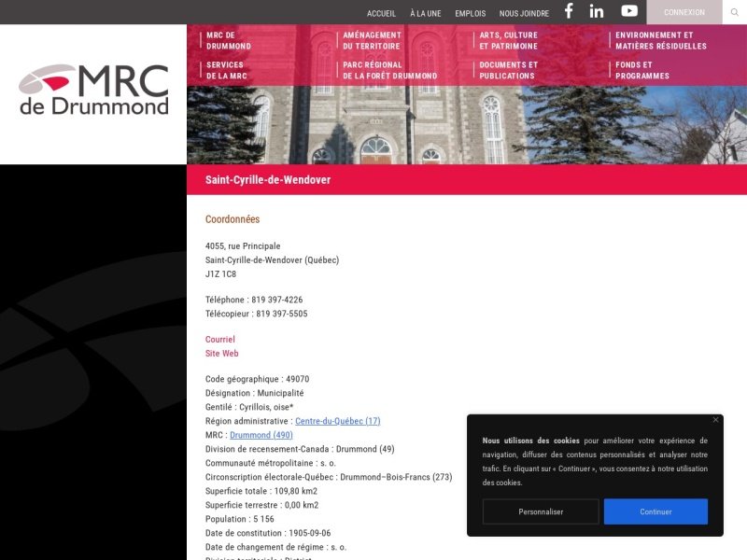The height and width of the screenshot is (560, 747).
Task: Select Téléphone : 819 397-4226 text
Action: coord(254,300)
